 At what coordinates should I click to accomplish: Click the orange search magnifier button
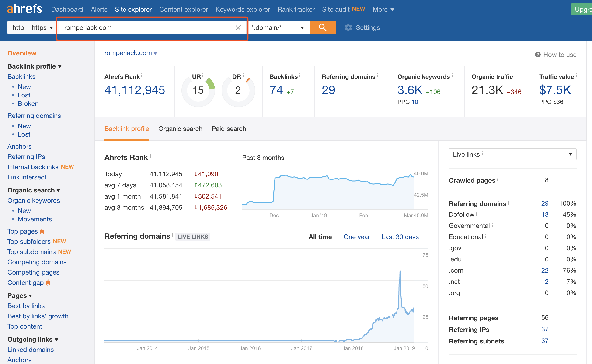click(x=322, y=27)
